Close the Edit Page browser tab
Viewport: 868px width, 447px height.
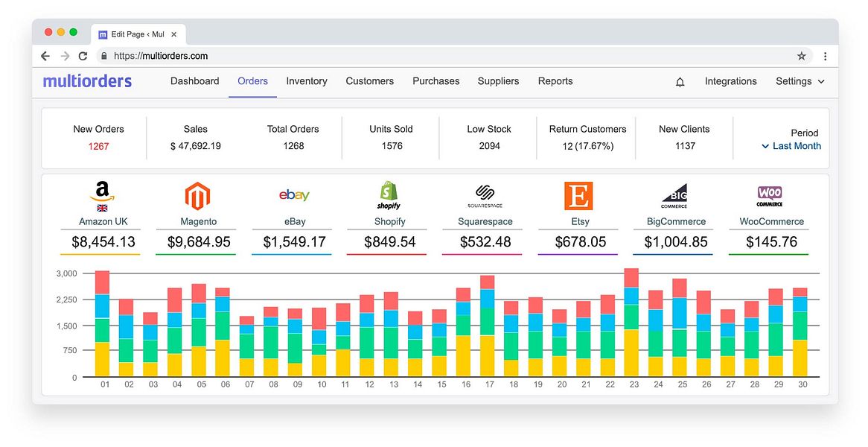pos(173,34)
